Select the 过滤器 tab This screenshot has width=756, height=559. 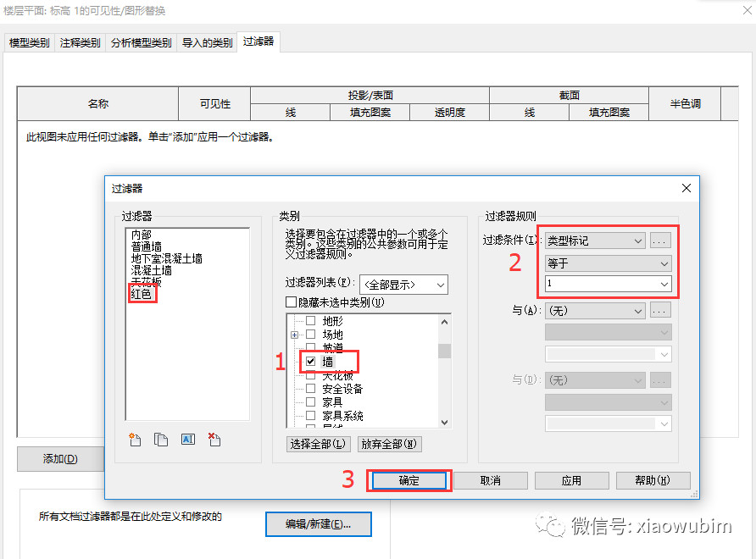point(258,42)
